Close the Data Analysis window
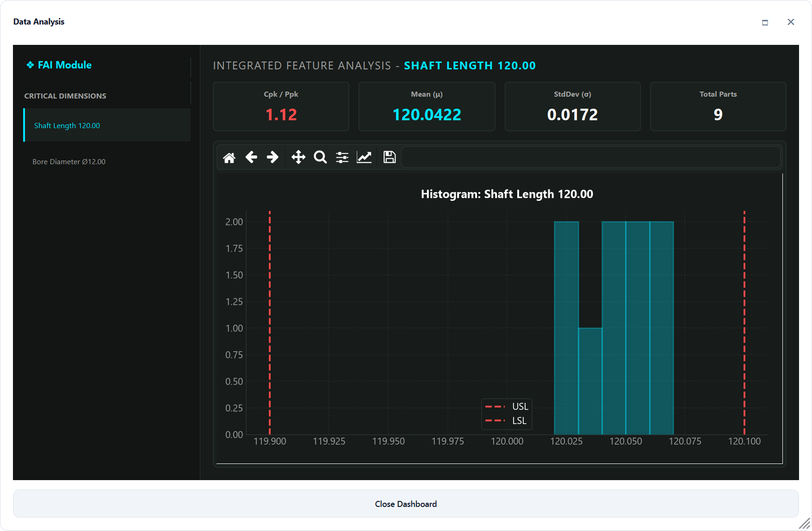812x531 pixels. click(791, 22)
